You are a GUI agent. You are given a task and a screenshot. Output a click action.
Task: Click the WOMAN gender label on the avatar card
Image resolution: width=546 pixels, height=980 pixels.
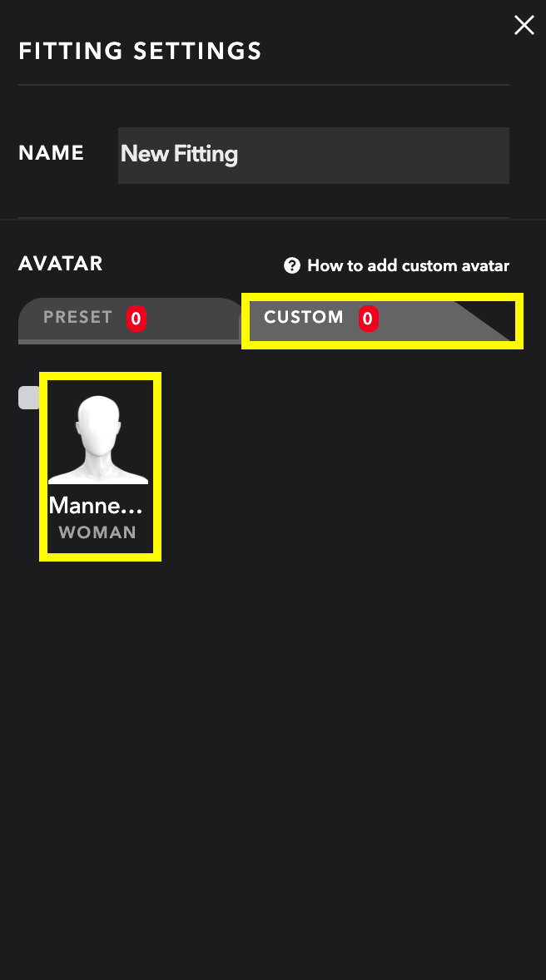pos(97,532)
